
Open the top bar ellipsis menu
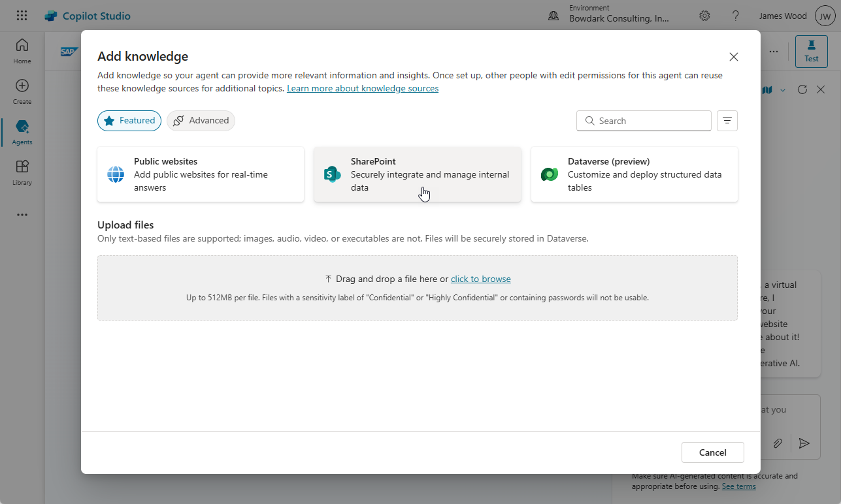(774, 51)
